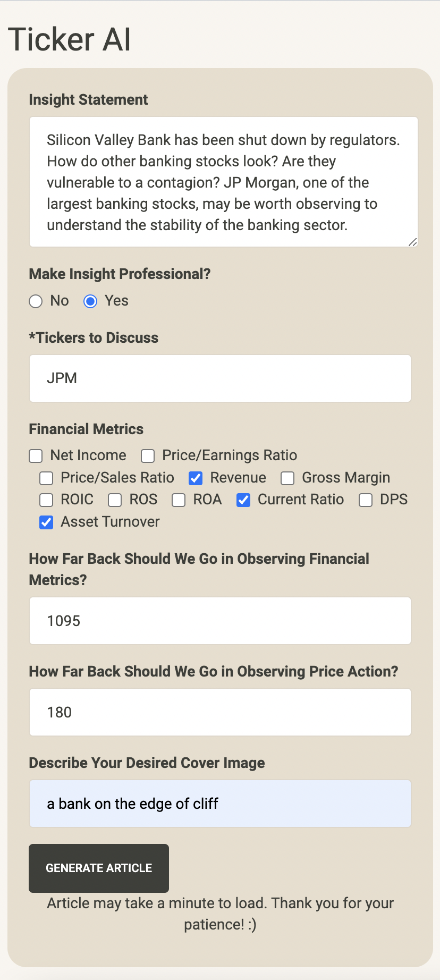Uncheck the Current Ratio checkbox
The width and height of the screenshot is (440, 980).
(243, 500)
